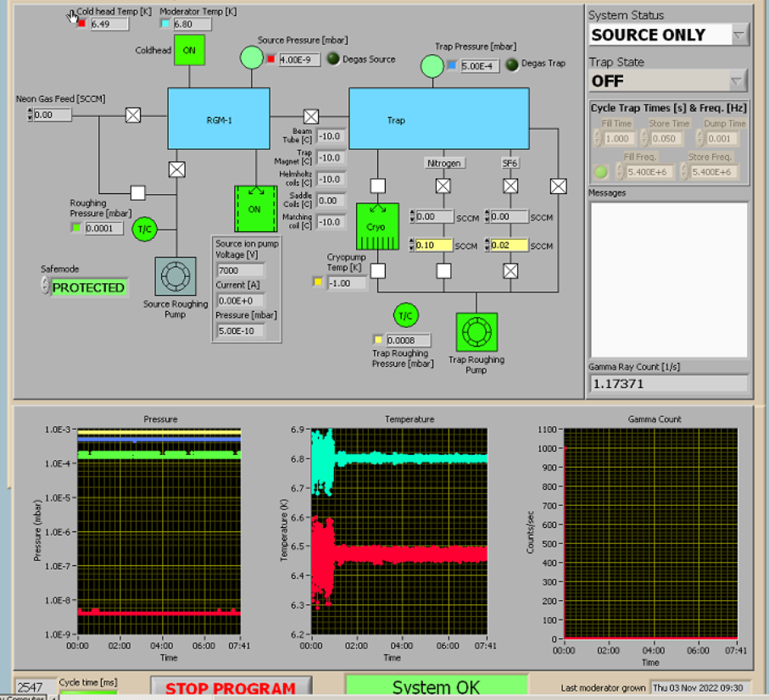Click the T/C gauge near Roughing Pressure
The height and width of the screenshot is (700, 769).
click(x=145, y=229)
